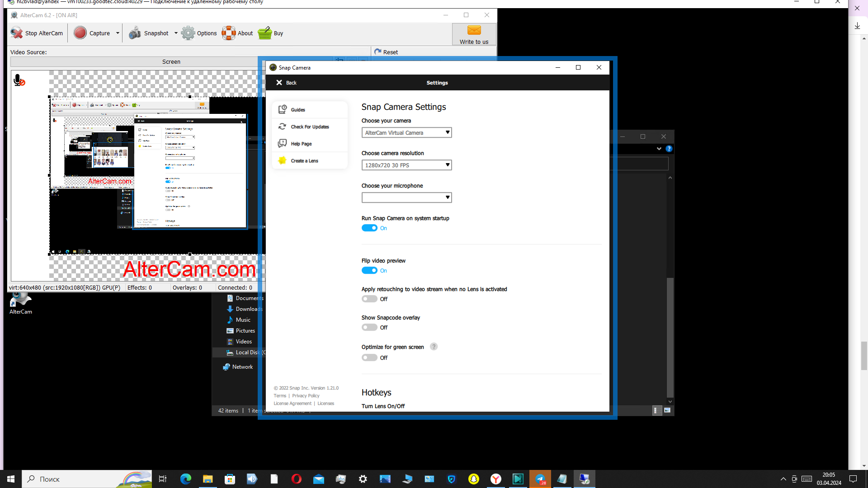Screen dimensions: 868x488
Task: Toggle Flip video preview switch
Action: click(369, 271)
